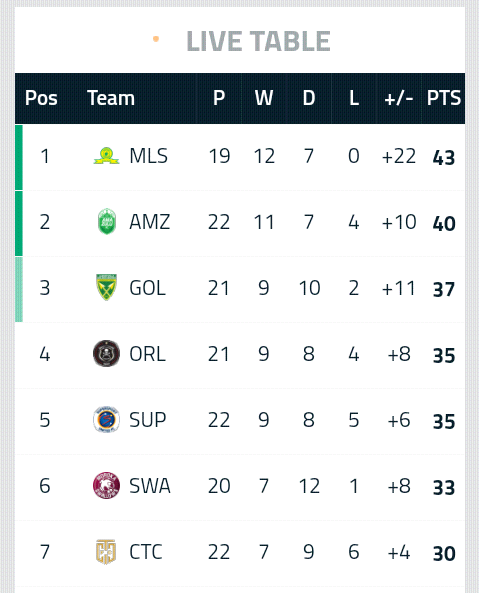The image size is (479, 593).
Task: Click the SuperSport United SUP club crest
Action: (x=107, y=419)
